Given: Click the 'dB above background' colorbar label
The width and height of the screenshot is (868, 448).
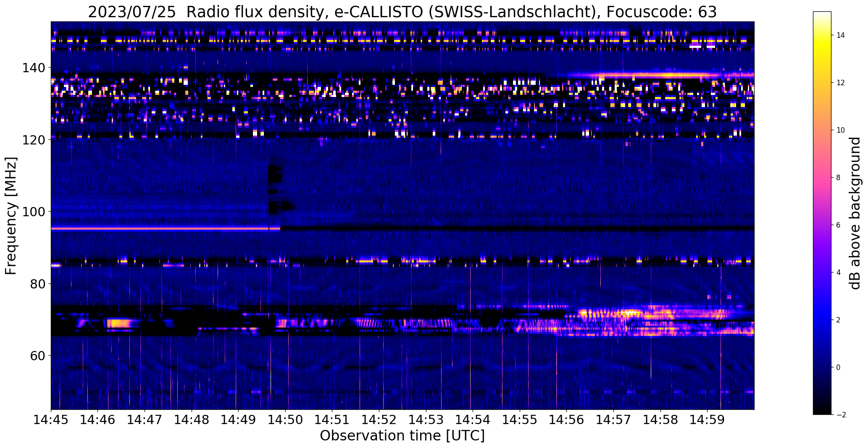Looking at the screenshot, I should coord(855,213).
